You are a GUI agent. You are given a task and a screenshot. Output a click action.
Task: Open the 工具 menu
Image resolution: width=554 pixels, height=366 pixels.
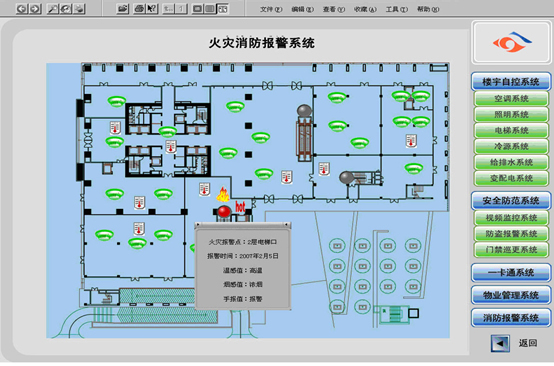pos(396,9)
